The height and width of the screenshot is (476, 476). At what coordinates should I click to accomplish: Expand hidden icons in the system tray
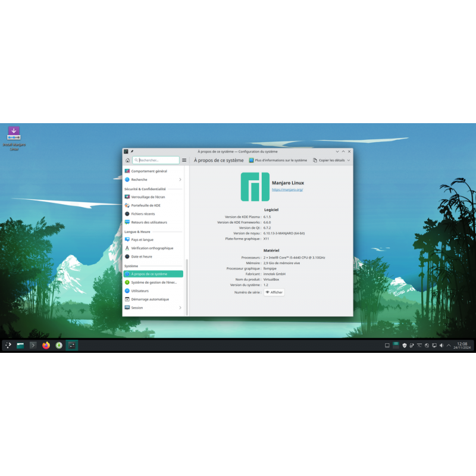click(x=448, y=345)
